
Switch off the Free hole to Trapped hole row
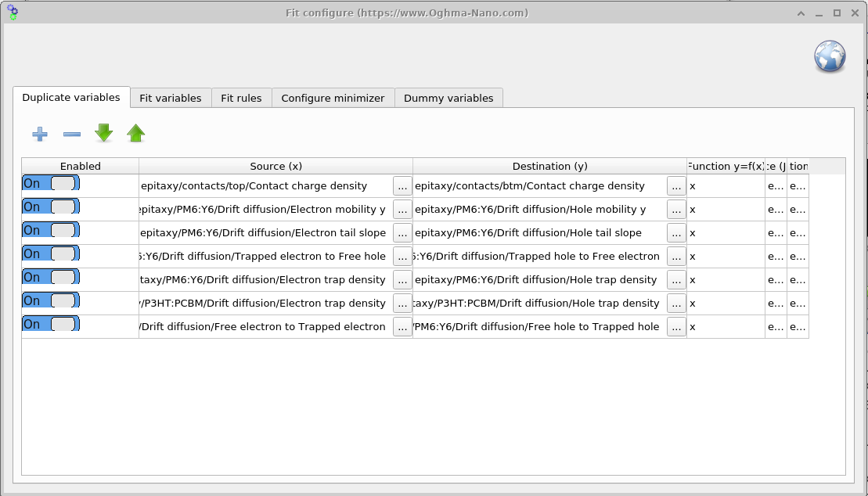50,323
